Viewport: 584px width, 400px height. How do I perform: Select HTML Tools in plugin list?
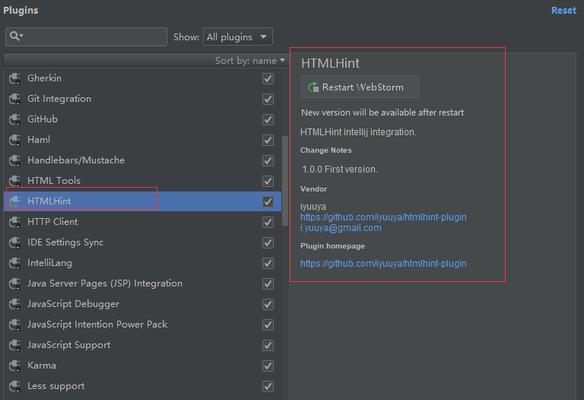(143, 181)
